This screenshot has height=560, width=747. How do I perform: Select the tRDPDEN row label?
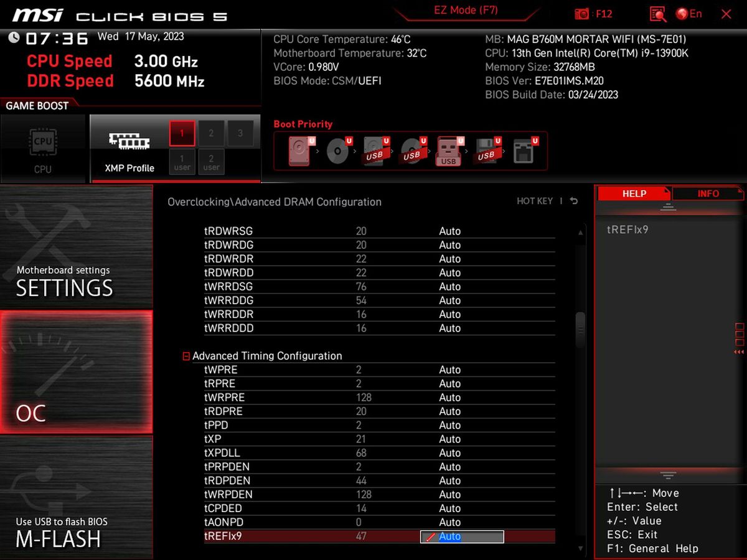(x=227, y=480)
